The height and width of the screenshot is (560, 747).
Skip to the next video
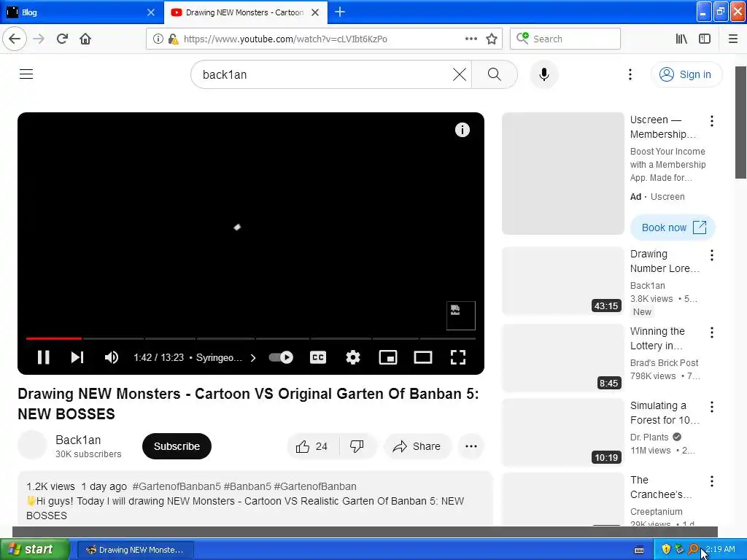[x=77, y=357]
